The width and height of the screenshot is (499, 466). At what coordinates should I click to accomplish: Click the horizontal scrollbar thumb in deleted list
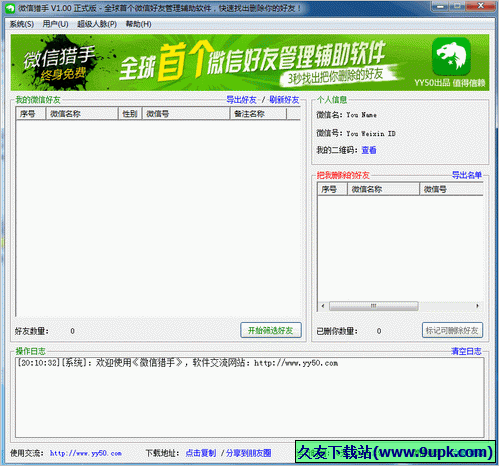(374, 306)
